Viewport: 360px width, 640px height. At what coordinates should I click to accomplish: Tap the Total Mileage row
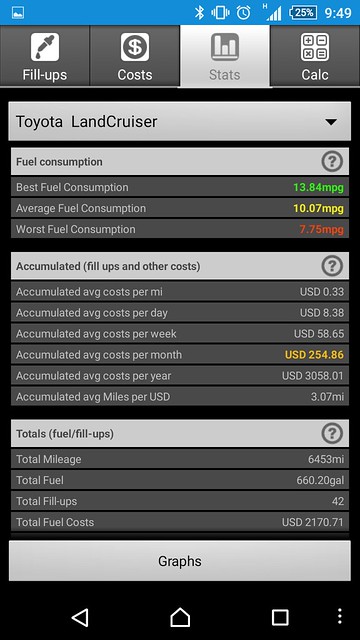(x=180, y=459)
